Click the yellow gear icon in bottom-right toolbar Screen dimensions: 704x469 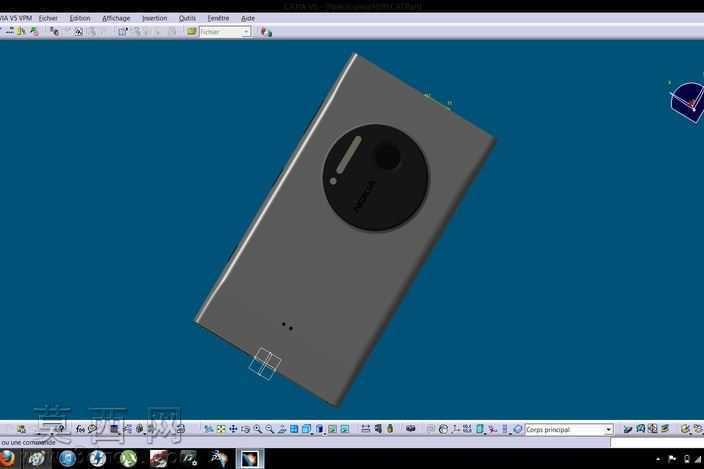point(685,430)
